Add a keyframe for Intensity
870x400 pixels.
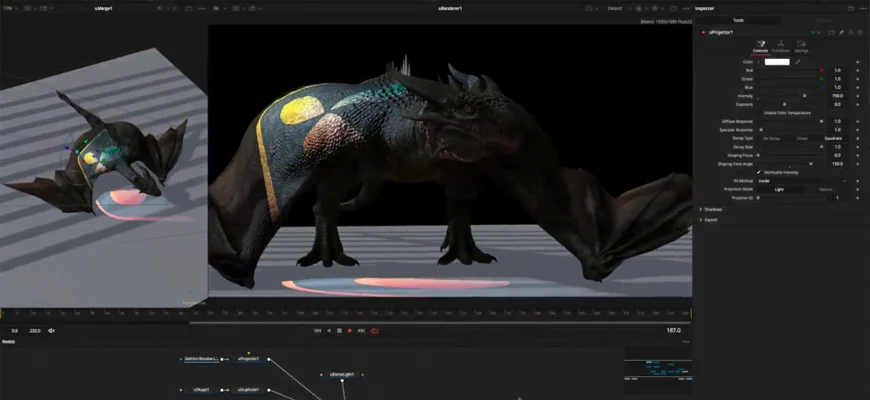[858, 96]
